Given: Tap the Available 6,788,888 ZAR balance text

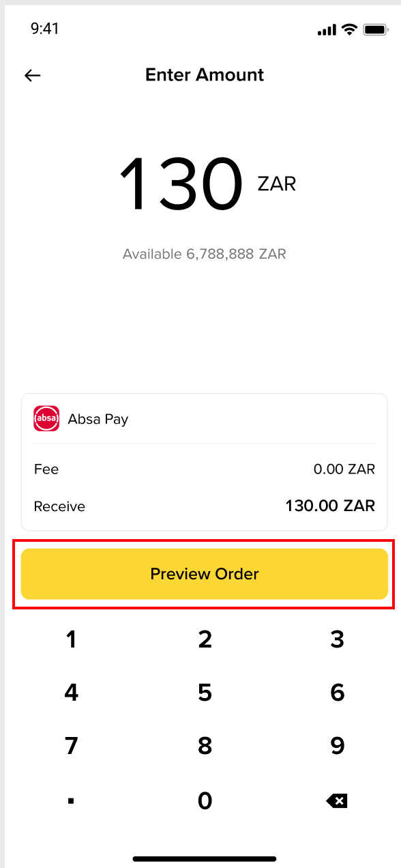Looking at the screenshot, I should click(205, 254).
